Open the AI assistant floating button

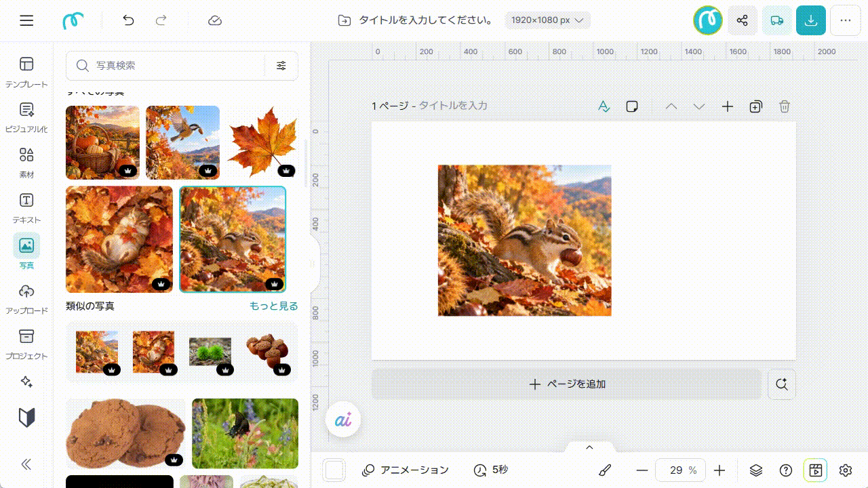pos(343,420)
